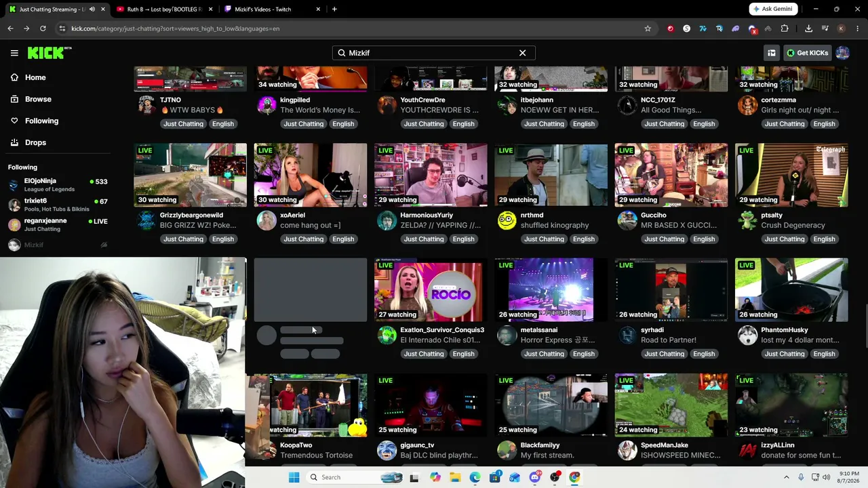Click Just Chatting tag under TJTNO

183,124
